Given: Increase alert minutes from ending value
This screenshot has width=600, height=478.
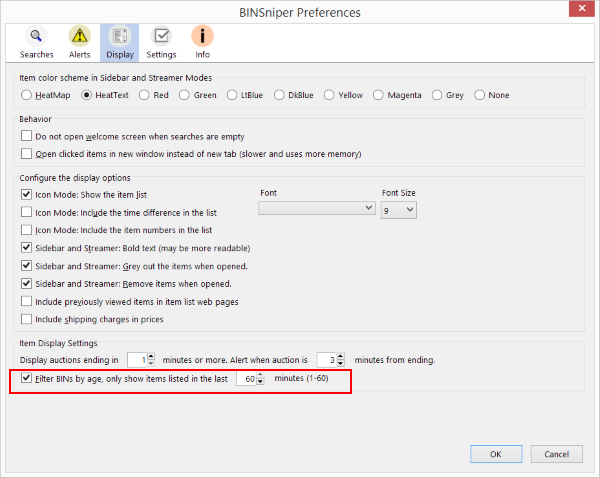Looking at the screenshot, I should 341,356.
